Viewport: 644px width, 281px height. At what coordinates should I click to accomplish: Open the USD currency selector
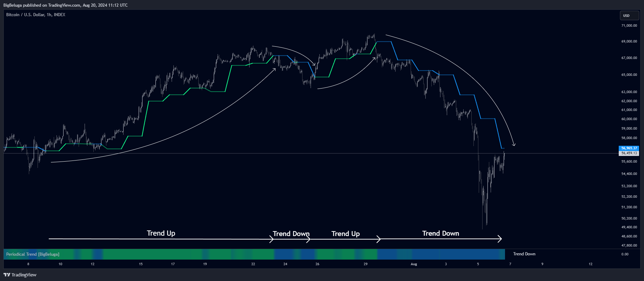point(629,15)
